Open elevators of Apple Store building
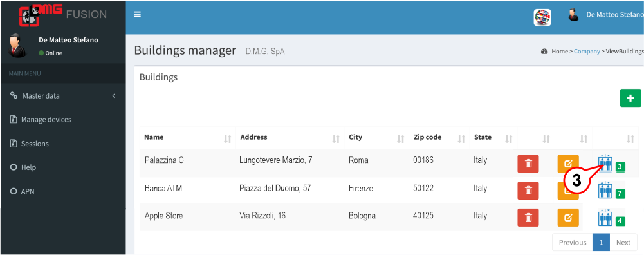 (605, 218)
